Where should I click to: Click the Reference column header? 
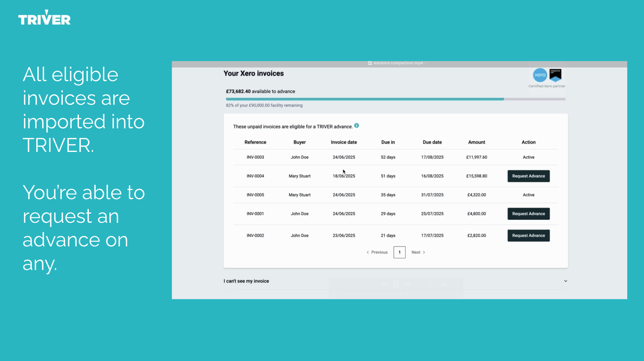click(x=255, y=142)
